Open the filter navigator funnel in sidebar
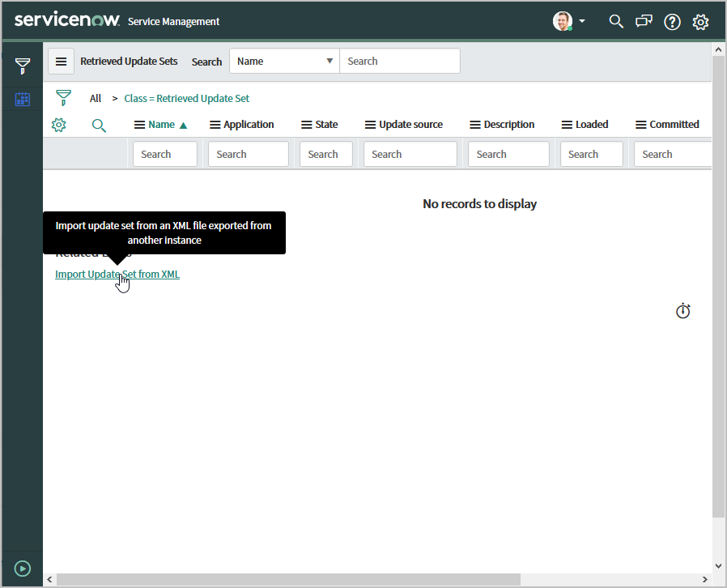The width and height of the screenshot is (727, 588). (x=23, y=66)
